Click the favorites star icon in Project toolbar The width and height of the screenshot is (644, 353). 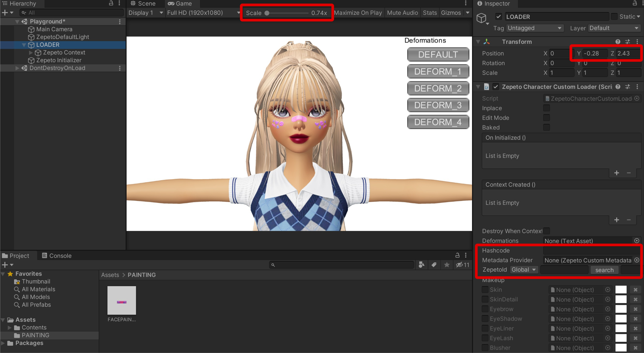click(447, 265)
